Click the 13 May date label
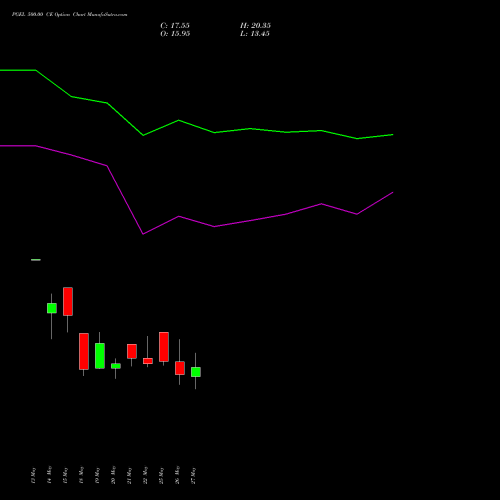This screenshot has height=500, width=500. click(x=33, y=475)
